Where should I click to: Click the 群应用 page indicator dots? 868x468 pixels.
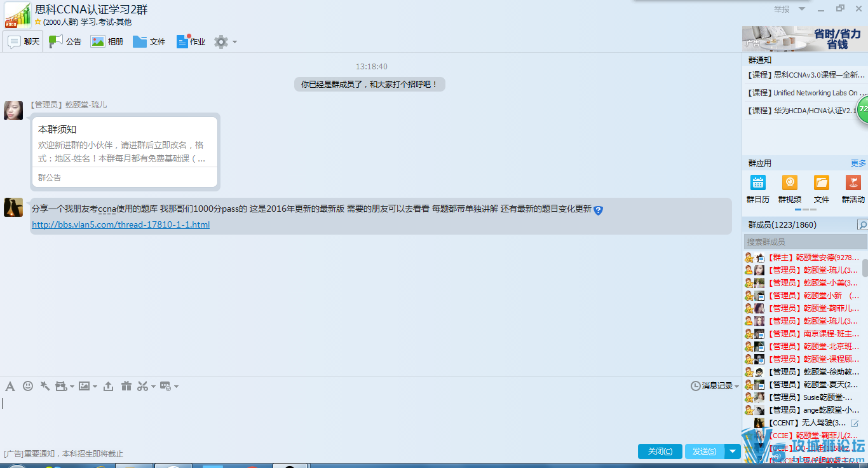806,209
